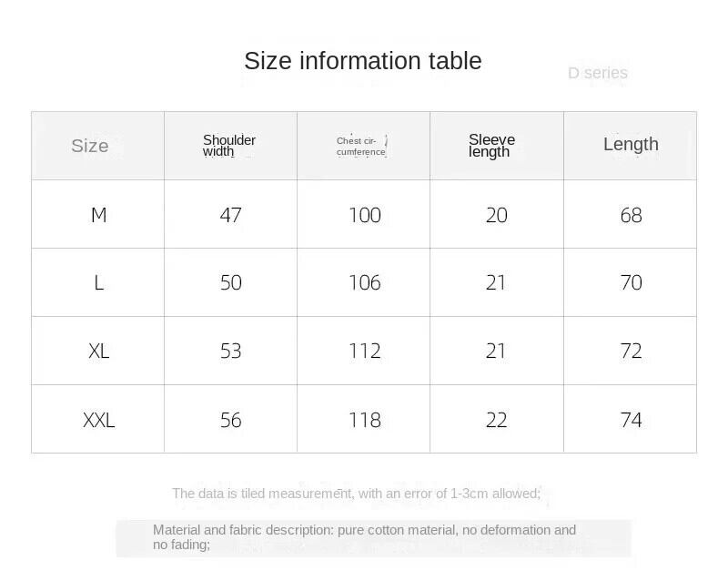Select the Shoulder width column header
This screenshot has height=581, width=728.
228,146
